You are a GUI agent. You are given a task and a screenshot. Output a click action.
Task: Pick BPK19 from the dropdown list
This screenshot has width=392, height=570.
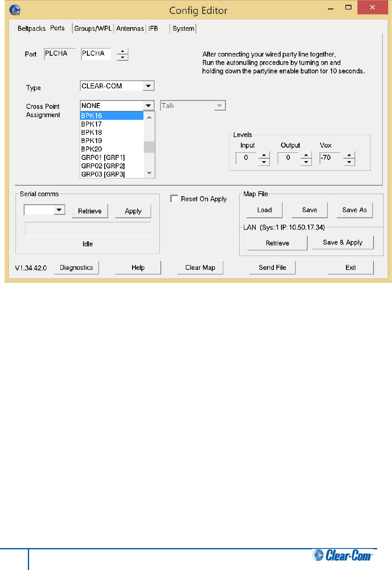(112, 141)
